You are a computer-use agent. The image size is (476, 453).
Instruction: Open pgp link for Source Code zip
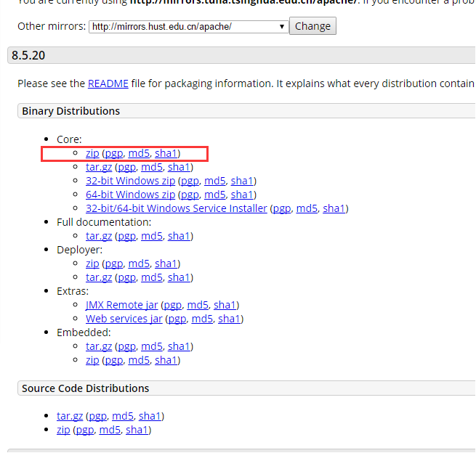(85, 430)
